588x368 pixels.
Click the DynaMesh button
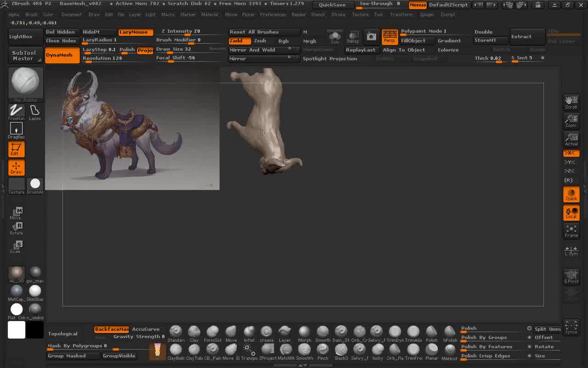point(62,55)
